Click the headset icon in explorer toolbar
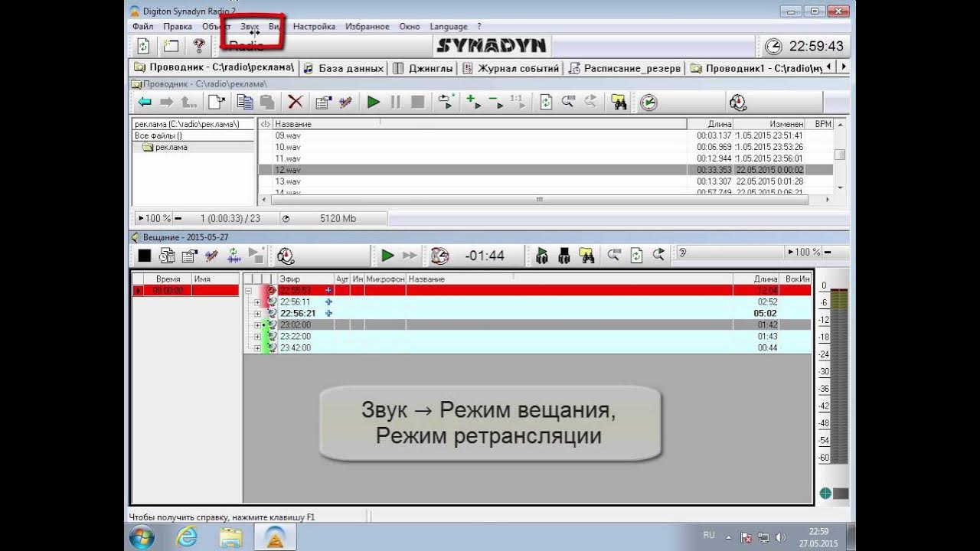980x551 pixels. click(738, 103)
